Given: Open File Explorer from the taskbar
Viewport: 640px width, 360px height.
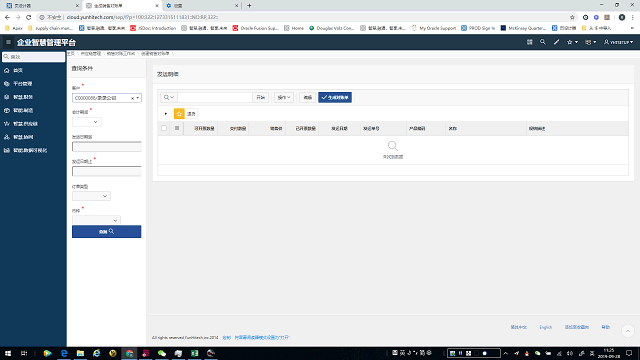Looking at the screenshot, I should click(x=80, y=353).
